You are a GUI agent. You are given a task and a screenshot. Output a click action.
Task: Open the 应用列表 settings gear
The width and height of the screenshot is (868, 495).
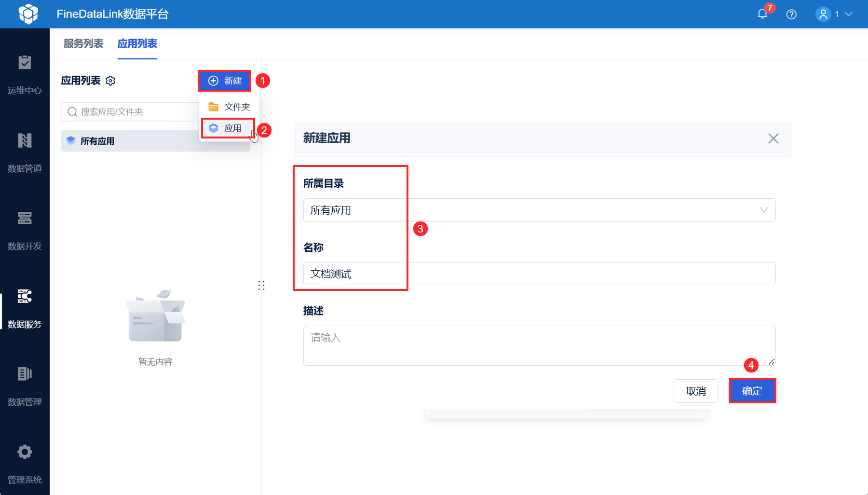pos(110,81)
